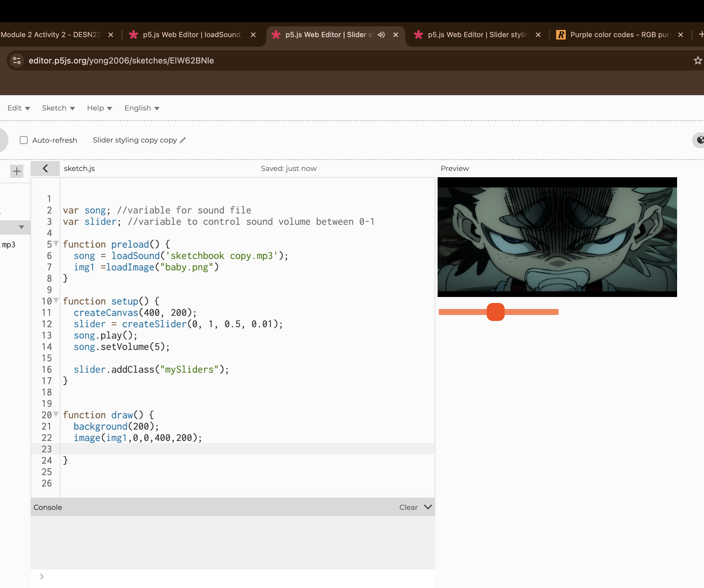704x588 pixels.
Task: Open site information icon in address bar
Action: tap(16, 60)
